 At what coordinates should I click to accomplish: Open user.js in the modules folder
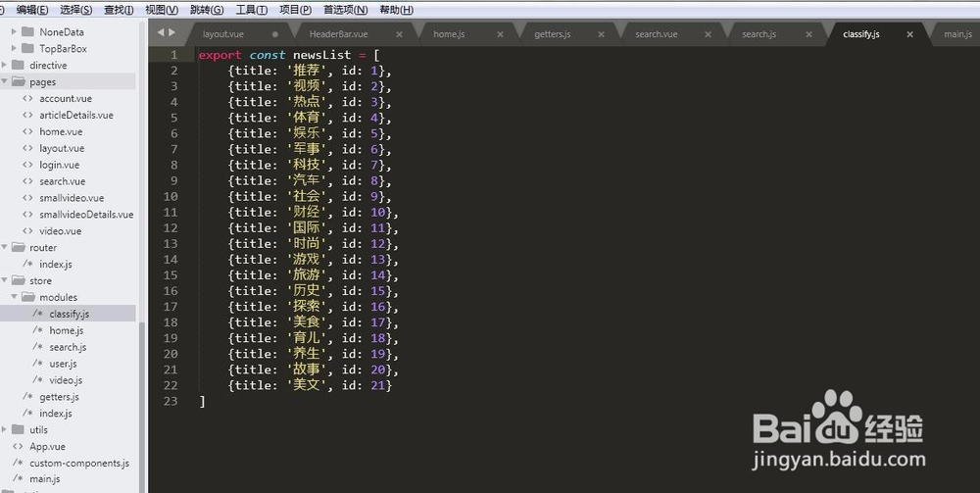(x=63, y=363)
